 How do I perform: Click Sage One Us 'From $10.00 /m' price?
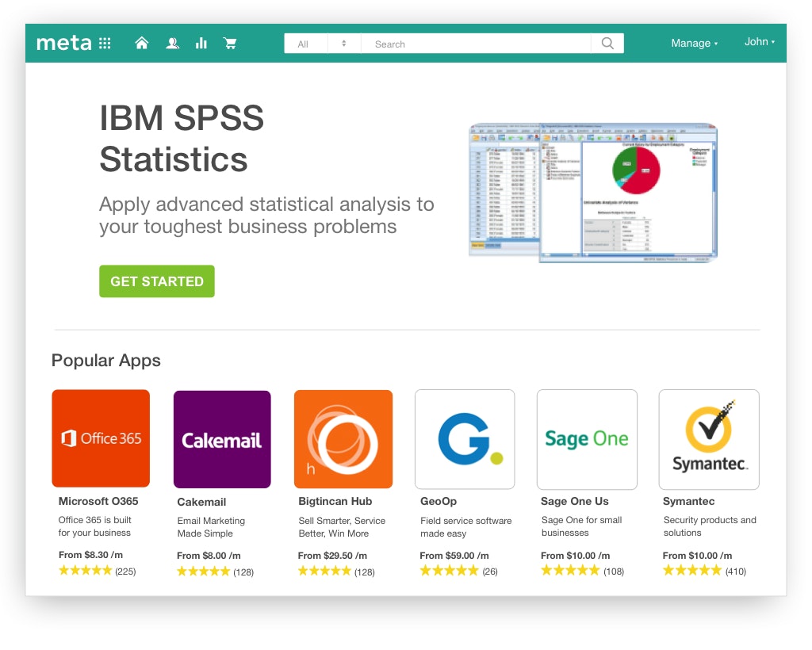coord(576,556)
